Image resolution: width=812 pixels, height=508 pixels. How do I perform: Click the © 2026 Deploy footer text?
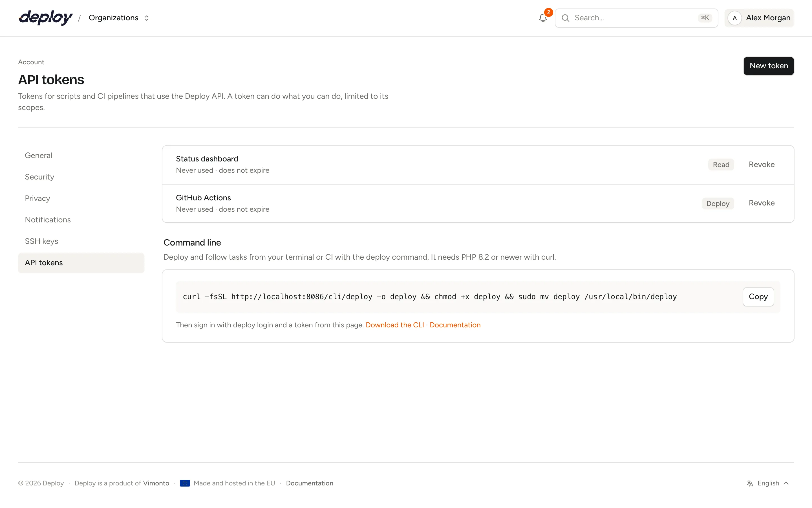tap(41, 483)
